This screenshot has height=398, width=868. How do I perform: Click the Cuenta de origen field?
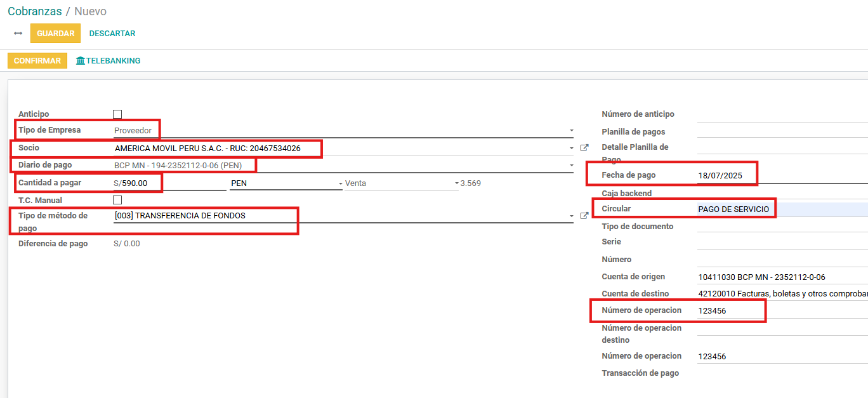click(x=780, y=277)
